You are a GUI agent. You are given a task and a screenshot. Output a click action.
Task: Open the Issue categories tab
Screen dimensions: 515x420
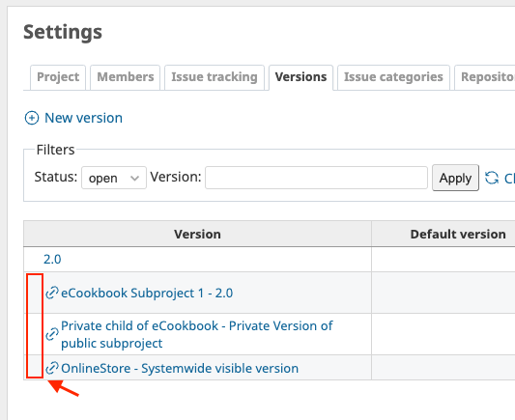(x=393, y=77)
